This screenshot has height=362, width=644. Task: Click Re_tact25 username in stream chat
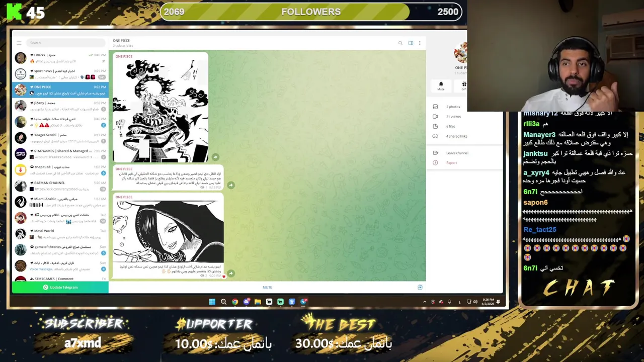[x=539, y=230]
